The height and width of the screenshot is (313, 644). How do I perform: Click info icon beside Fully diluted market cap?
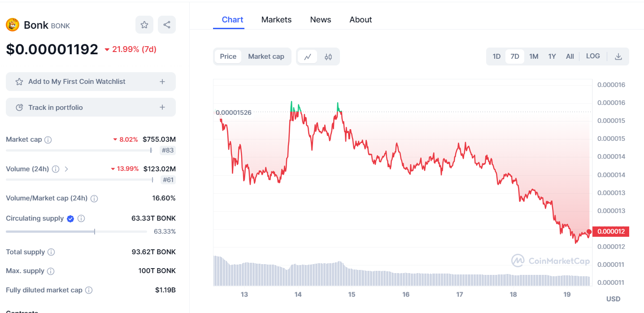pos(89,291)
